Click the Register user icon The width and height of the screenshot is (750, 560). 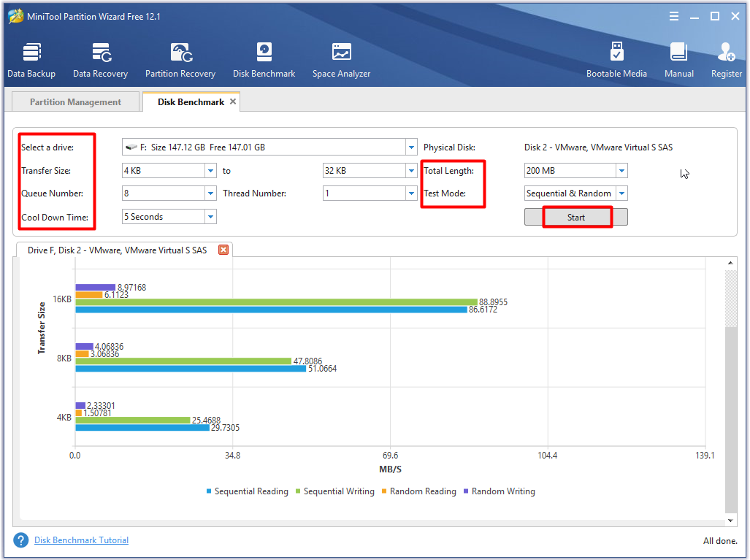pos(726,60)
